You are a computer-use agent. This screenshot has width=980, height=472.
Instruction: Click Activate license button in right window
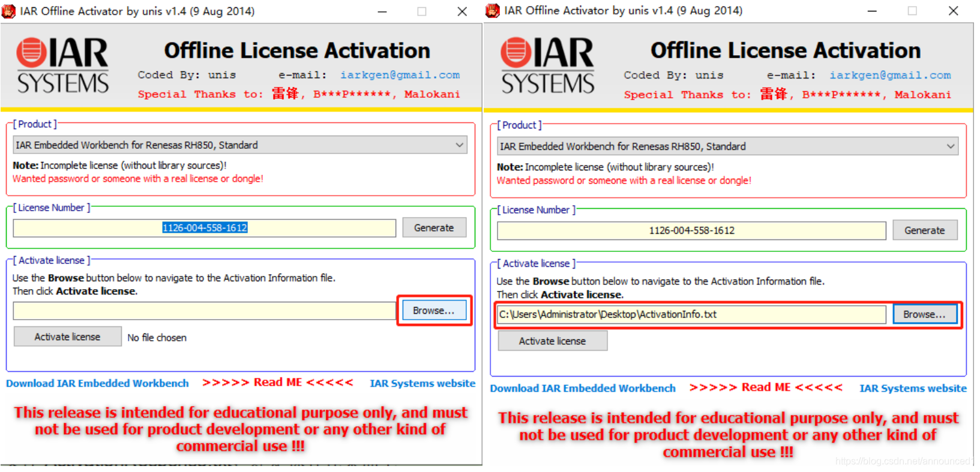(552, 341)
